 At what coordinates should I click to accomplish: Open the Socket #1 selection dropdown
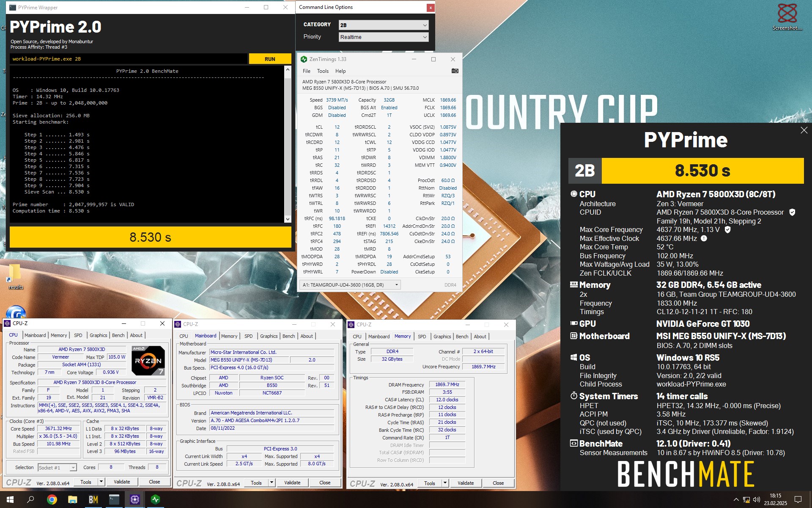[57, 467]
